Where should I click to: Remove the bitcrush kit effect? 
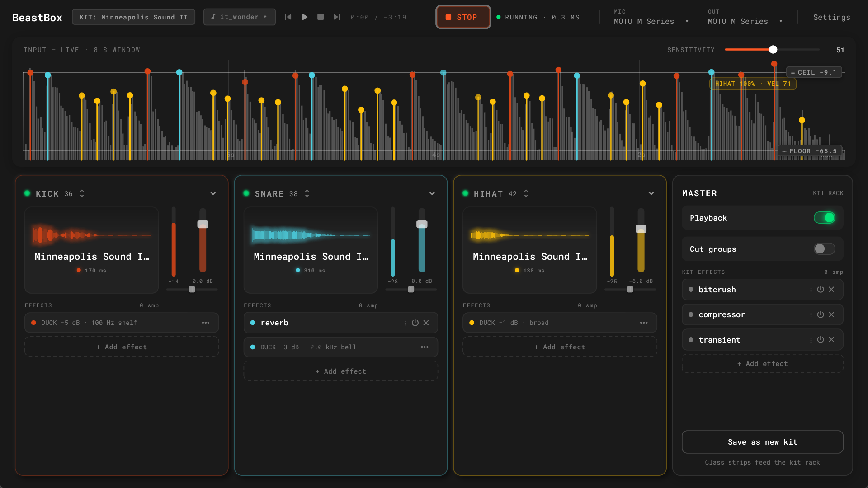coord(831,290)
